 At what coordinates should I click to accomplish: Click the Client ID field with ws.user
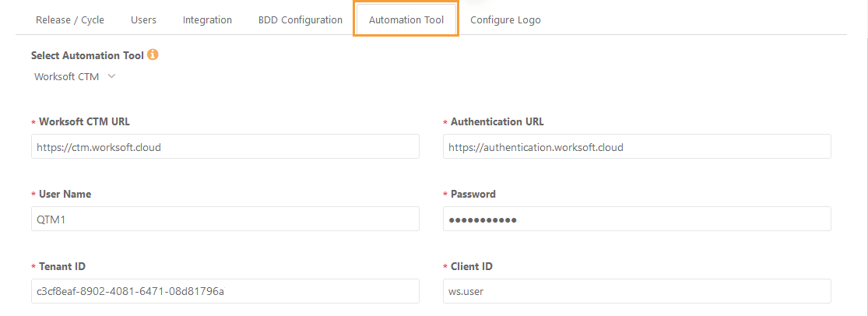point(637,291)
